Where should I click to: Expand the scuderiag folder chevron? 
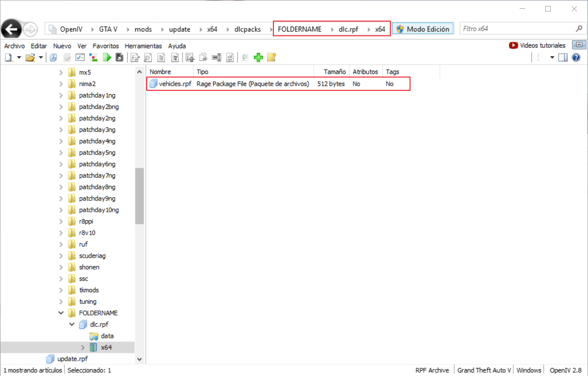pyautogui.click(x=61, y=255)
